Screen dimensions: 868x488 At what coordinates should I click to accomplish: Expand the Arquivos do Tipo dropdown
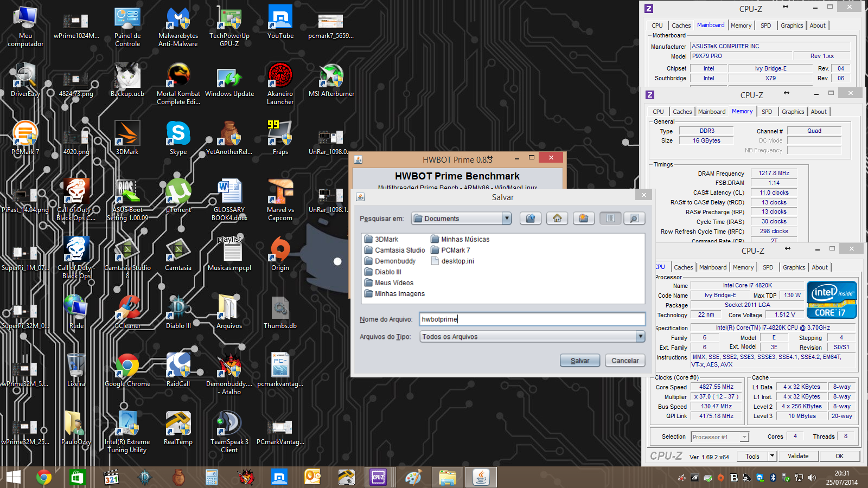(640, 336)
